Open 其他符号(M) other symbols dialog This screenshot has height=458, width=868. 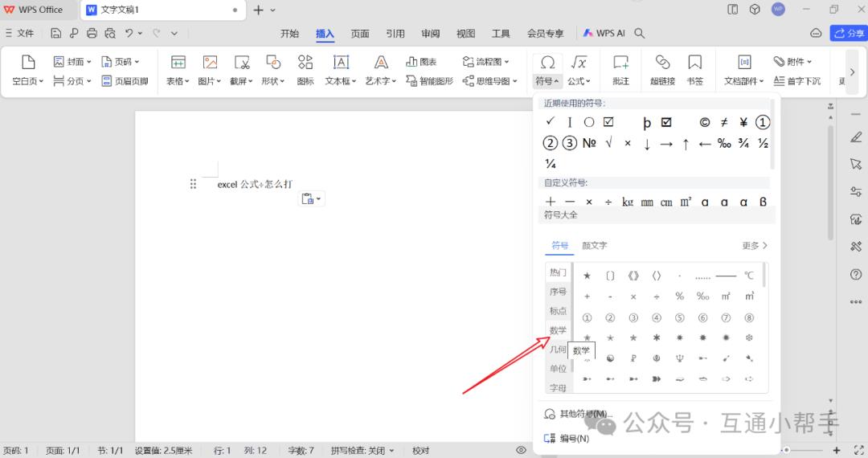[x=579, y=414]
